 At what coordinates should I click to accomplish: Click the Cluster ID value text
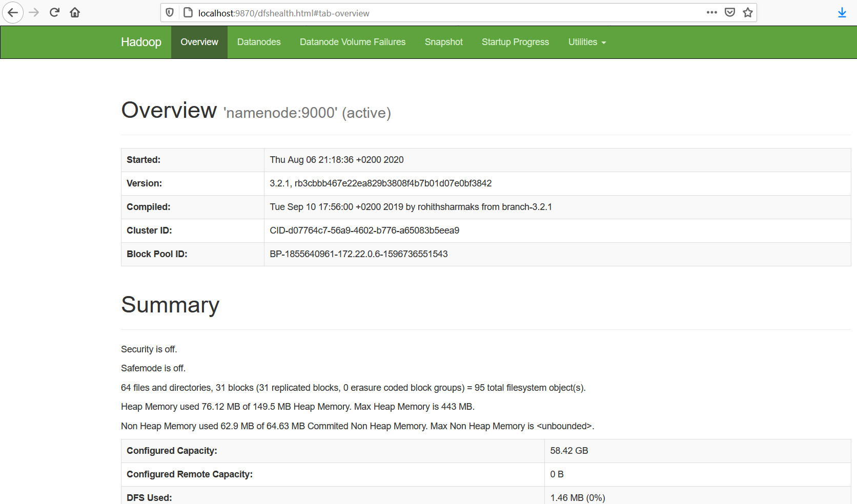[364, 230]
